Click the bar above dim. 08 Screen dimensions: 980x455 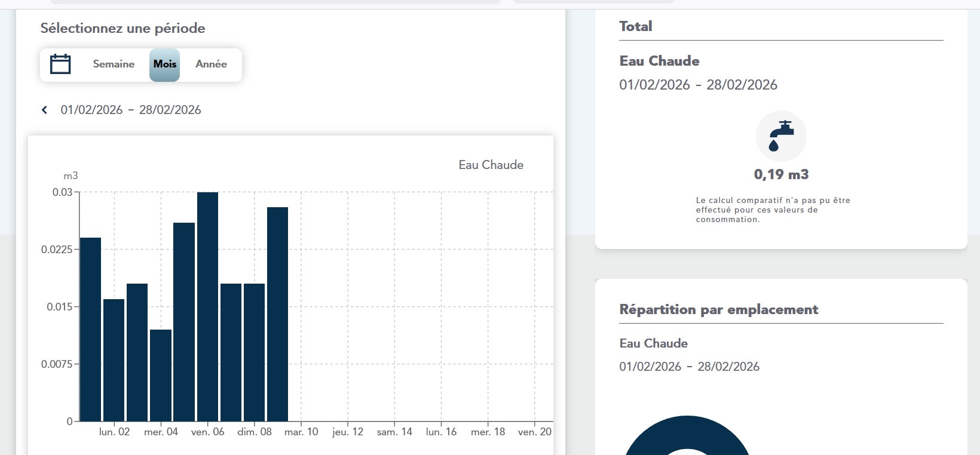click(254, 352)
